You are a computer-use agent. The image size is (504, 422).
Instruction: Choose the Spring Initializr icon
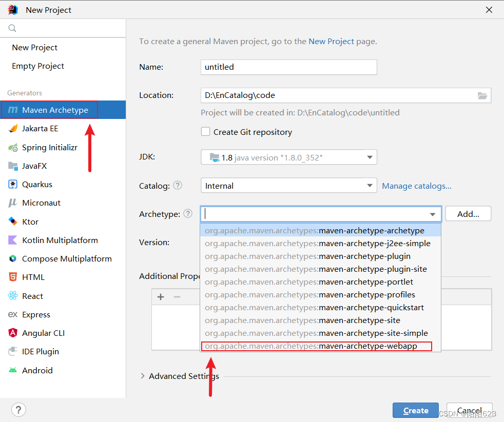[x=13, y=147]
